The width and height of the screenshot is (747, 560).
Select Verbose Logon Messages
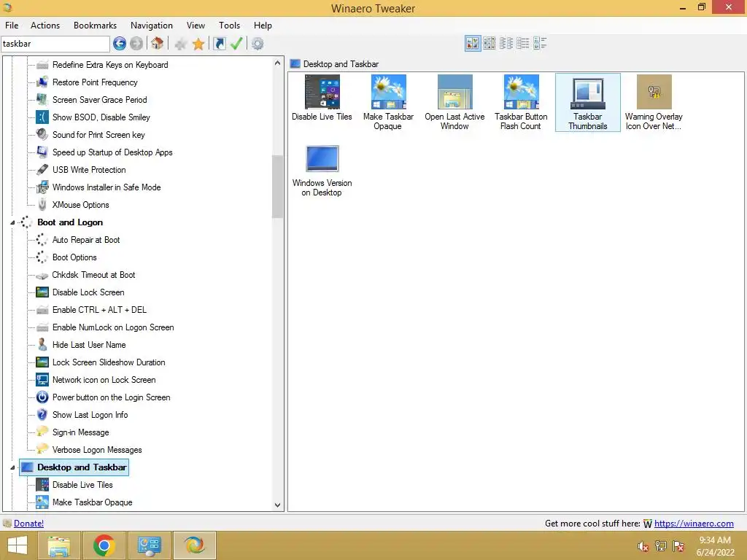[97, 450]
